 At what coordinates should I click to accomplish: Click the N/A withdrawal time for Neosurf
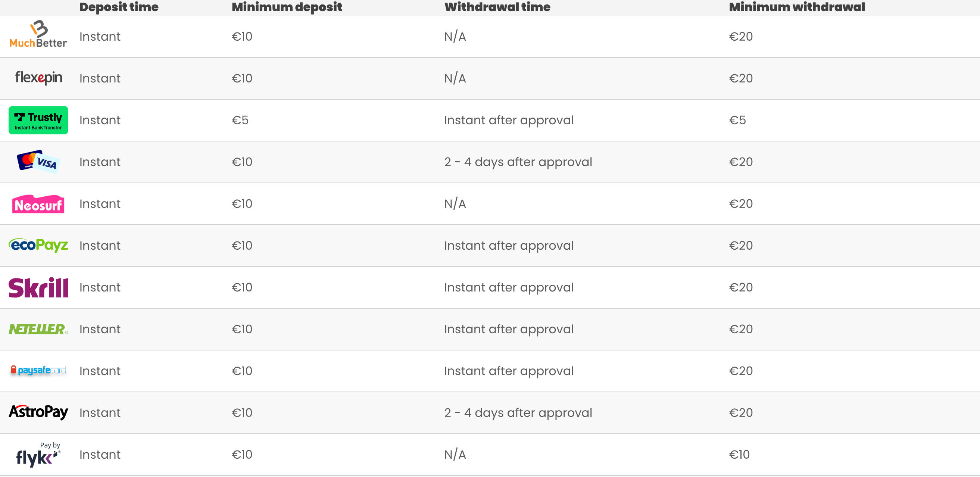click(455, 204)
